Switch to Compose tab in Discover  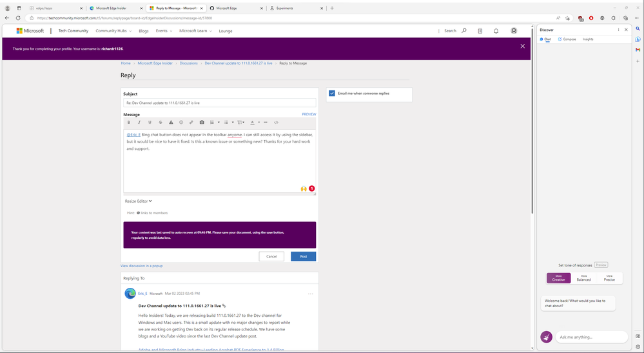coord(567,39)
